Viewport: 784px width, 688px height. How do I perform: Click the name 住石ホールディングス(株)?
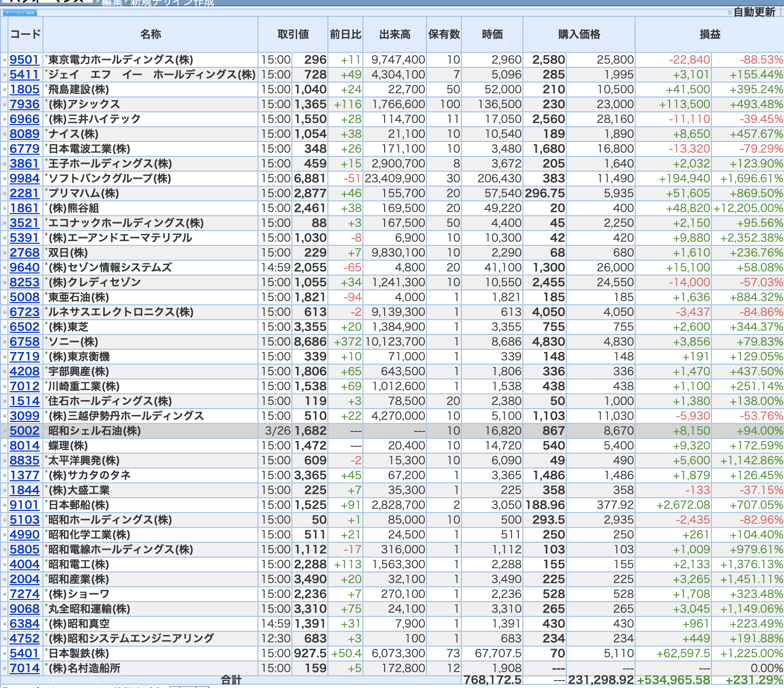(110, 401)
